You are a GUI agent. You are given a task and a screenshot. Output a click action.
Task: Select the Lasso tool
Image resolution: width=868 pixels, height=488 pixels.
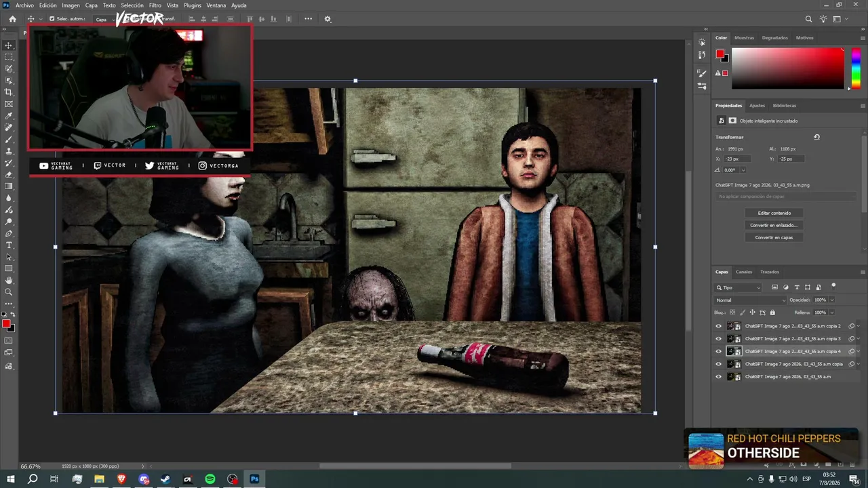(x=9, y=68)
